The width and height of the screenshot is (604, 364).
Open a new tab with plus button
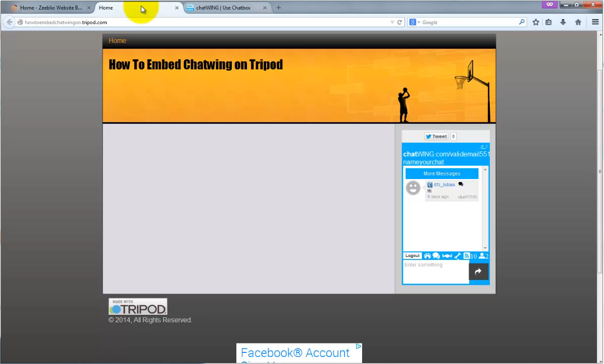point(279,8)
